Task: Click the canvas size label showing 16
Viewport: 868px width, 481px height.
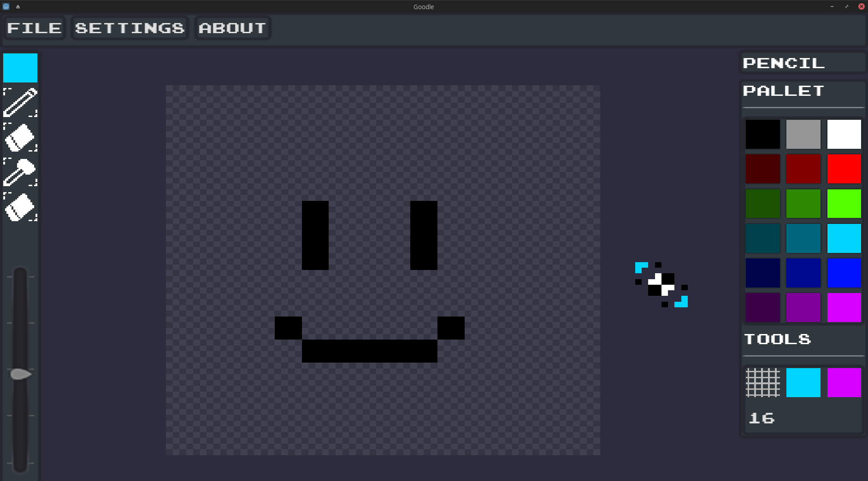Action: click(x=761, y=418)
